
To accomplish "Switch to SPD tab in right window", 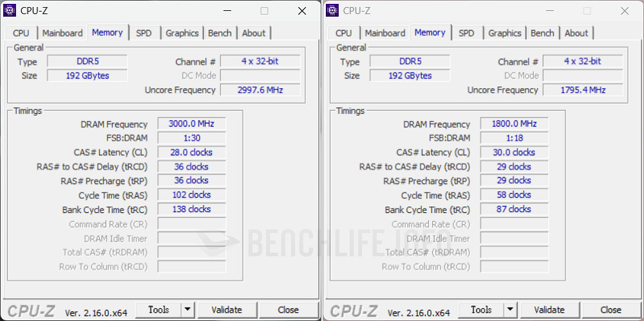I will (466, 33).
